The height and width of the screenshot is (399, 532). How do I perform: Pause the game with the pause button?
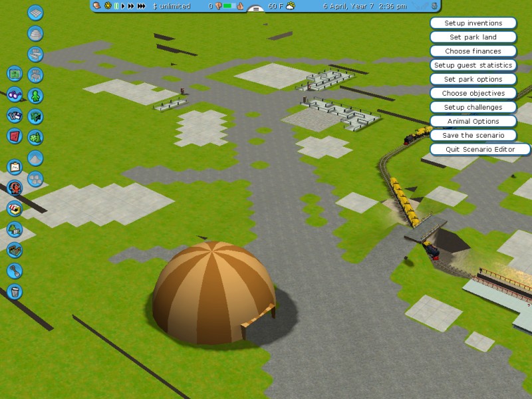tap(116, 6)
